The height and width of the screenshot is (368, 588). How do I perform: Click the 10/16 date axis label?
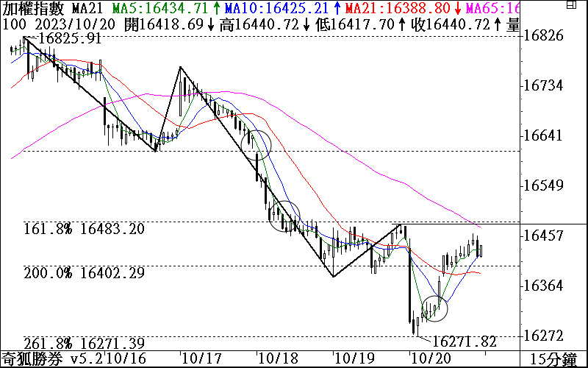click(x=125, y=359)
